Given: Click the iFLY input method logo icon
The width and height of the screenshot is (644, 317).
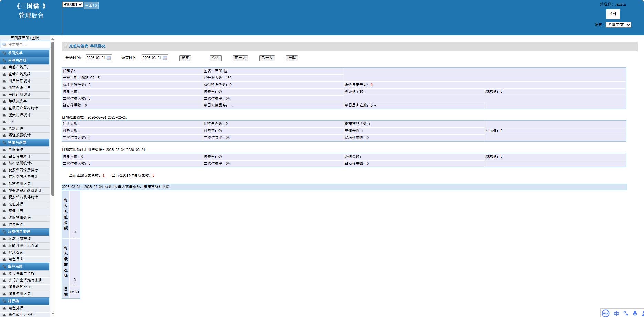Looking at the screenshot, I should click(x=605, y=313).
